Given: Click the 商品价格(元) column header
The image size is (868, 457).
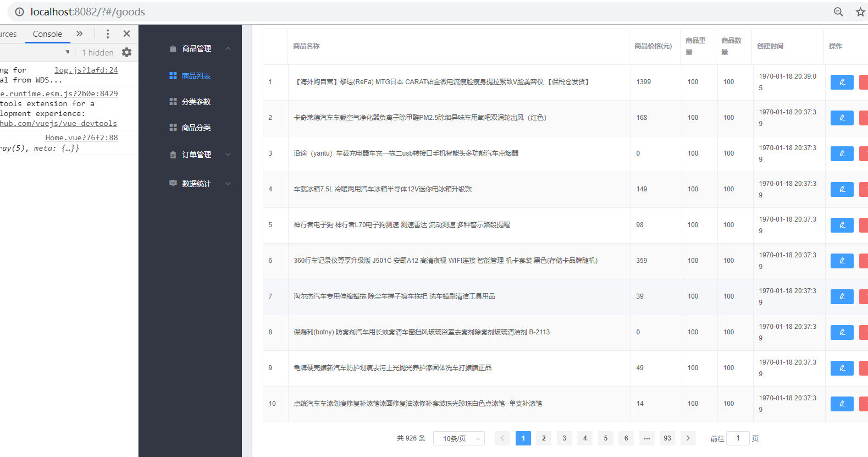Looking at the screenshot, I should (653, 46).
